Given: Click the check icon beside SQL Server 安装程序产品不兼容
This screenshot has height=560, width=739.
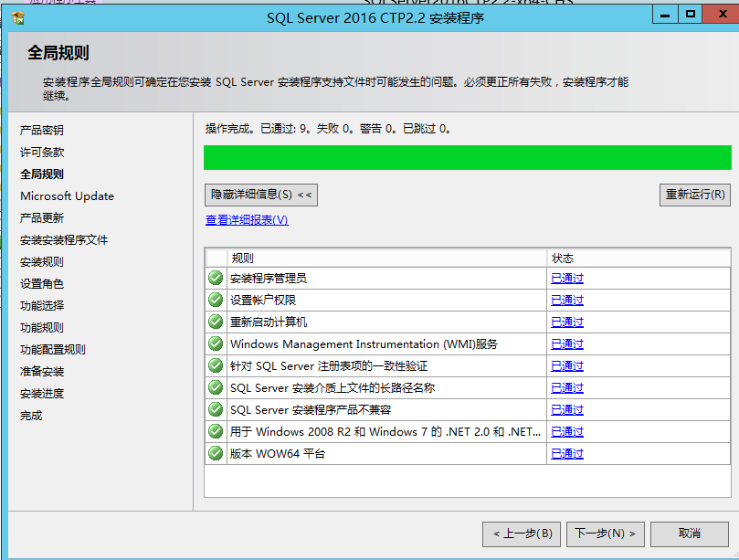Looking at the screenshot, I should click(216, 409).
